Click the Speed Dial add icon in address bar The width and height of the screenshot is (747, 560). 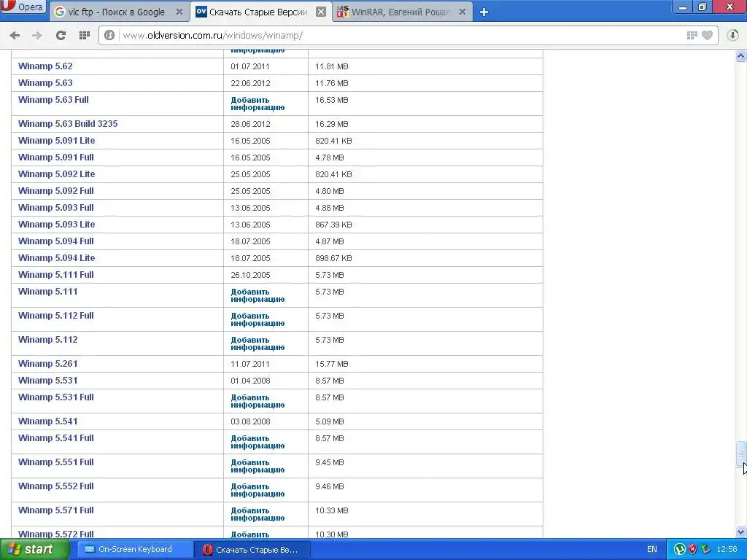point(692,35)
